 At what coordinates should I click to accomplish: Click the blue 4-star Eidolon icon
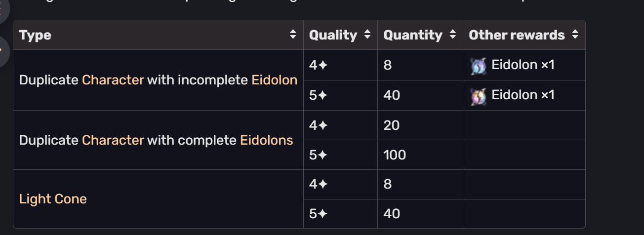[x=478, y=66]
